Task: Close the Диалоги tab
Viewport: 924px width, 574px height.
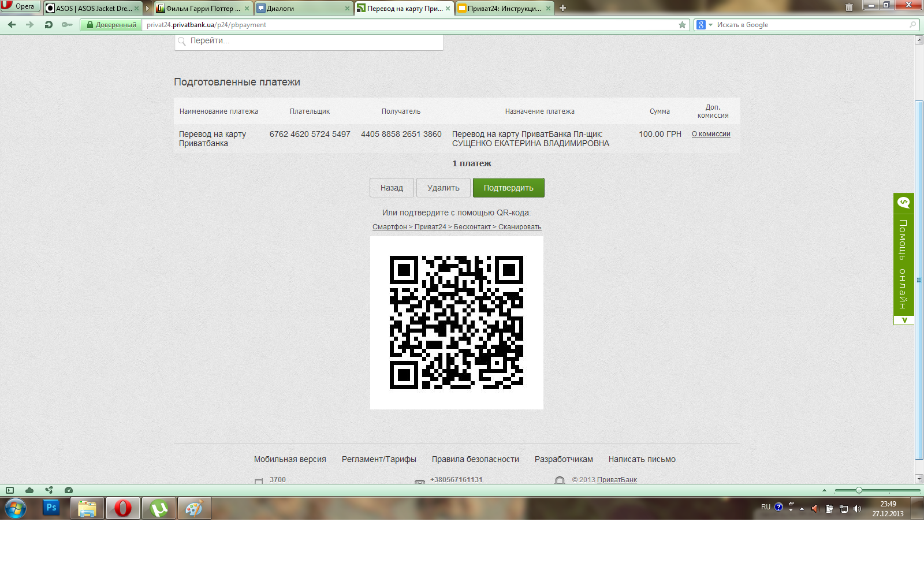Action: point(348,9)
